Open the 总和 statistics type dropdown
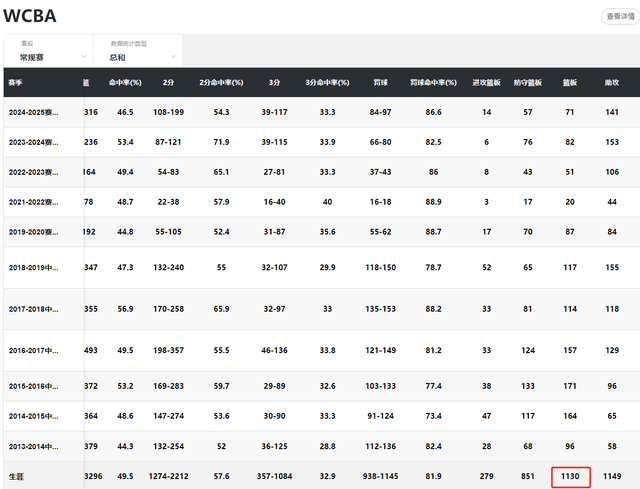Screen dimensions: 640x489 tap(138, 51)
